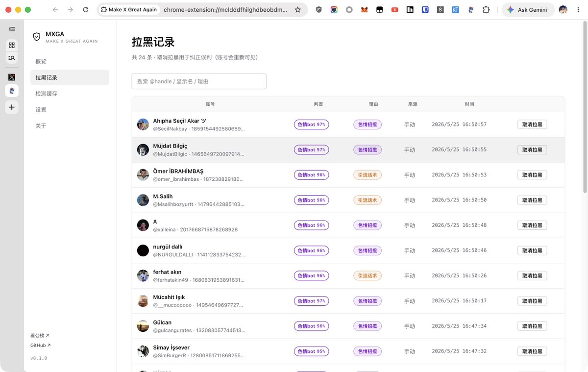Open the Extensions puzzle piece menu

[486, 10]
